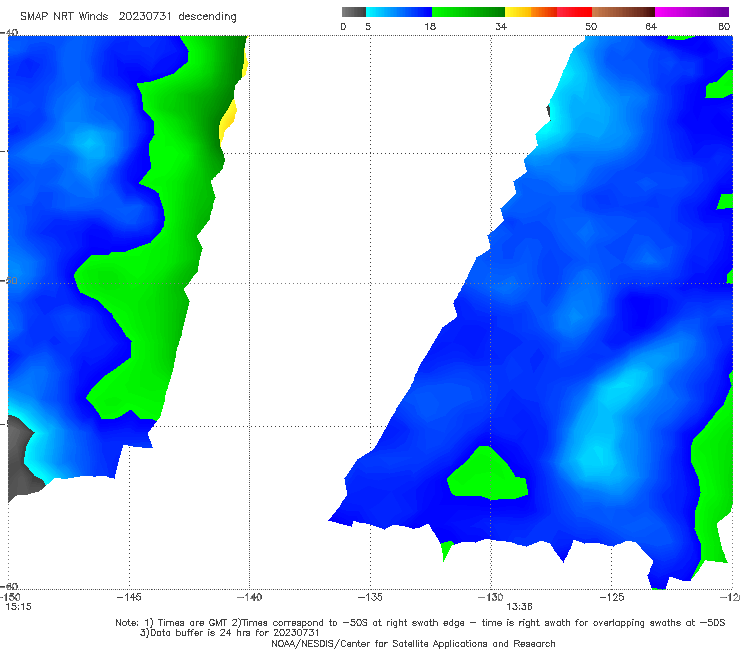Select the cyan-to-blue segment of the color bar
This screenshot has height=650, width=740.
[399, 12]
